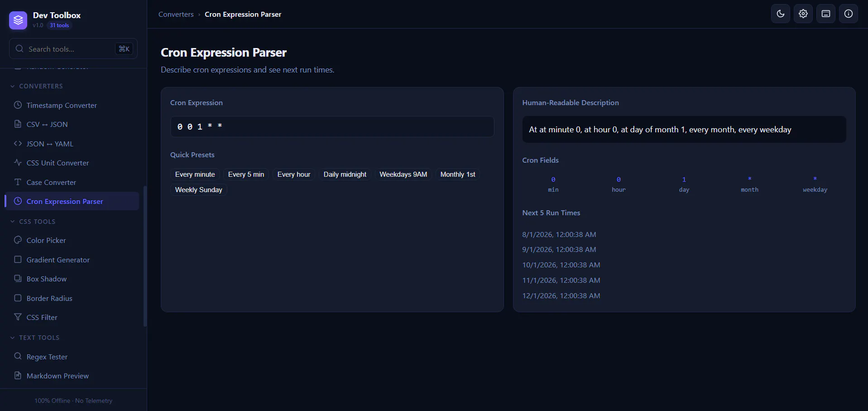Click the hour cron field value
The image size is (868, 411).
coord(619,179)
